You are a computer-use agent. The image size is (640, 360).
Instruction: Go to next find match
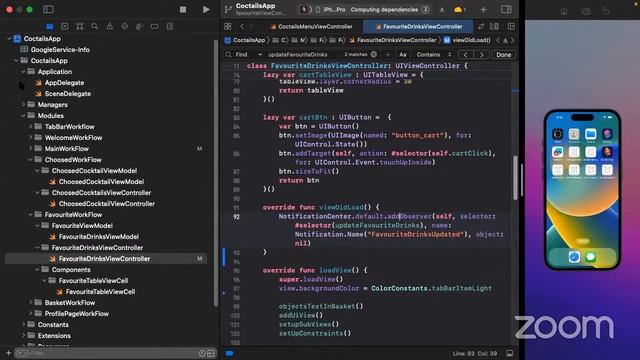click(482, 55)
